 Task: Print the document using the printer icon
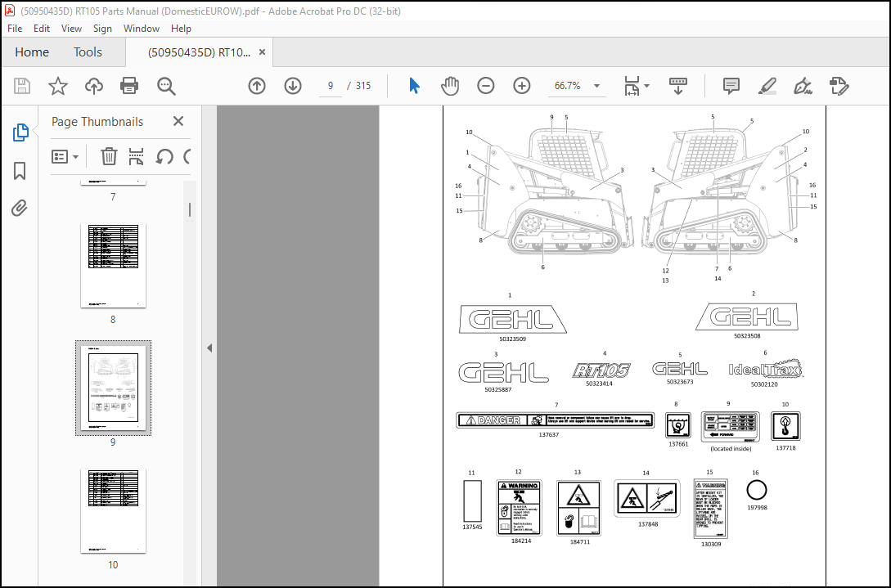pyautogui.click(x=129, y=86)
